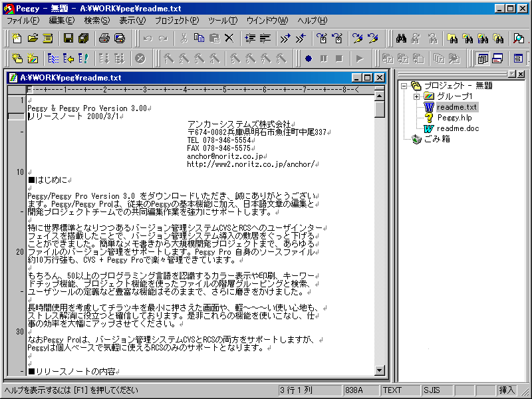This screenshot has width=532, height=399.
Task: Click the TEXT mode status cell
Action: point(400,390)
